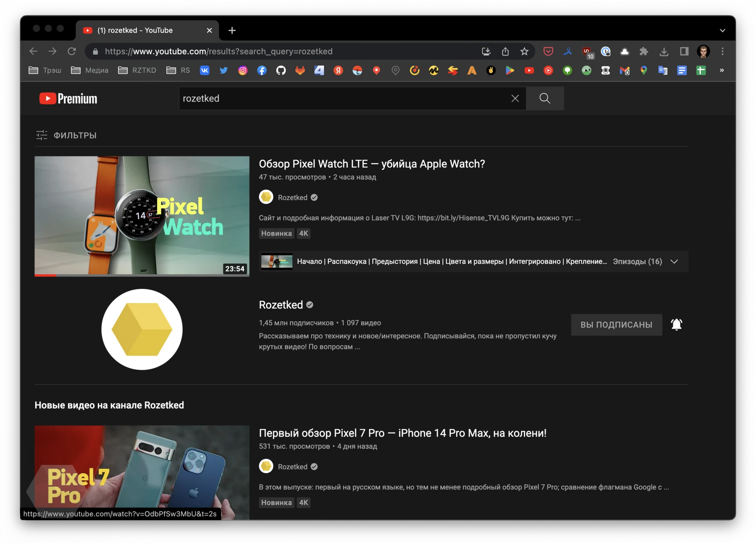
Task: Open Rozetked channel name under Pixel Watch video
Action: click(293, 198)
